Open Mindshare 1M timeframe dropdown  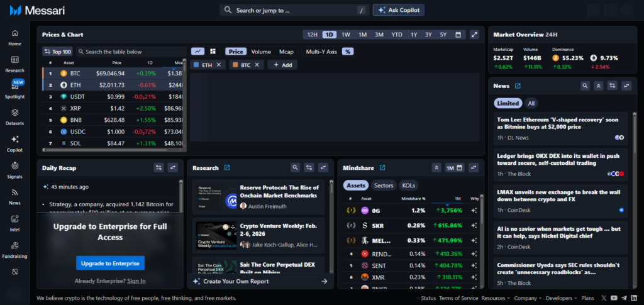454,168
